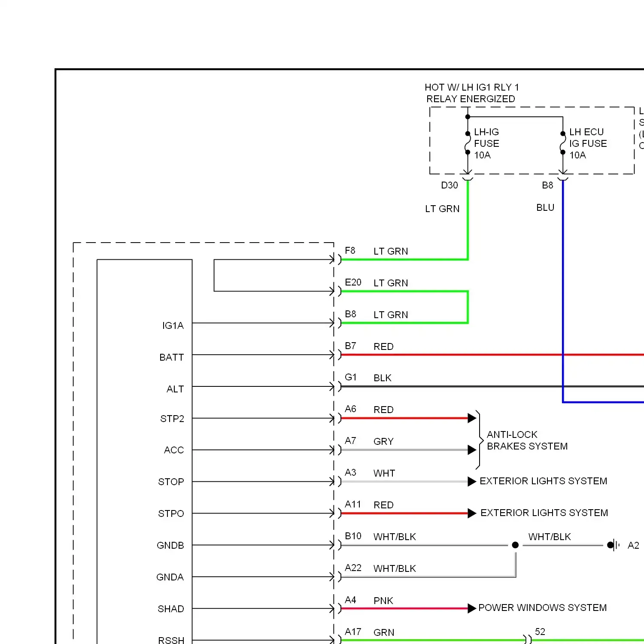Click the SHAD pin label

171,609
